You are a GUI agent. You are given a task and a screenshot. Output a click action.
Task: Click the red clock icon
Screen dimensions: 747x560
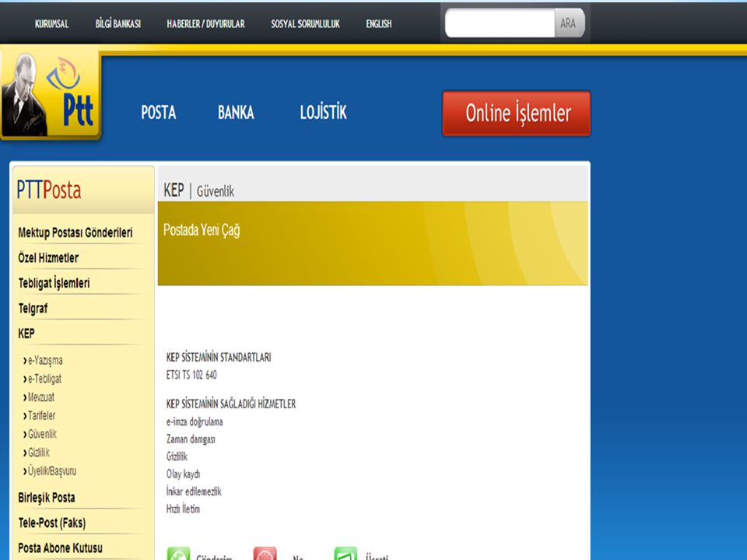click(265, 554)
